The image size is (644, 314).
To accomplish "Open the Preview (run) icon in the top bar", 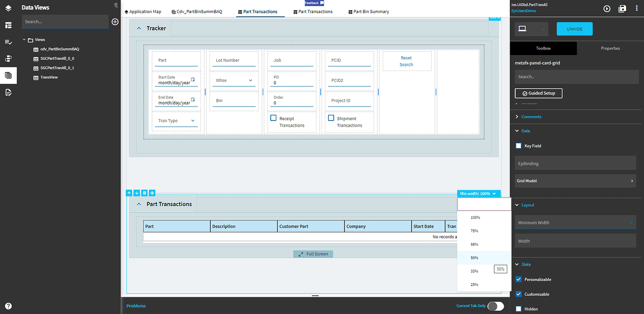I will 607,8.
